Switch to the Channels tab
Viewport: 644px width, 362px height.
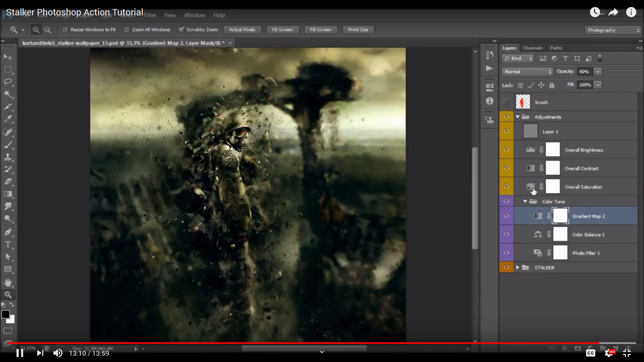(532, 48)
